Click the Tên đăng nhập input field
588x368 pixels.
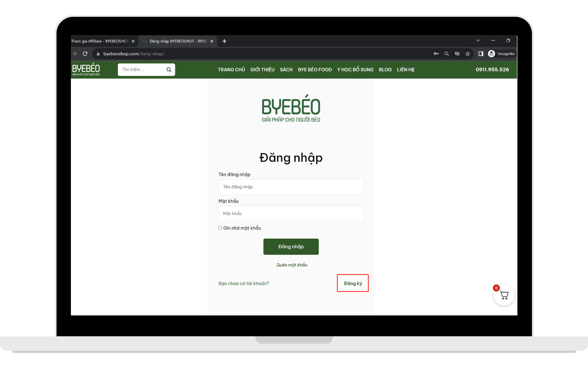pos(291,187)
